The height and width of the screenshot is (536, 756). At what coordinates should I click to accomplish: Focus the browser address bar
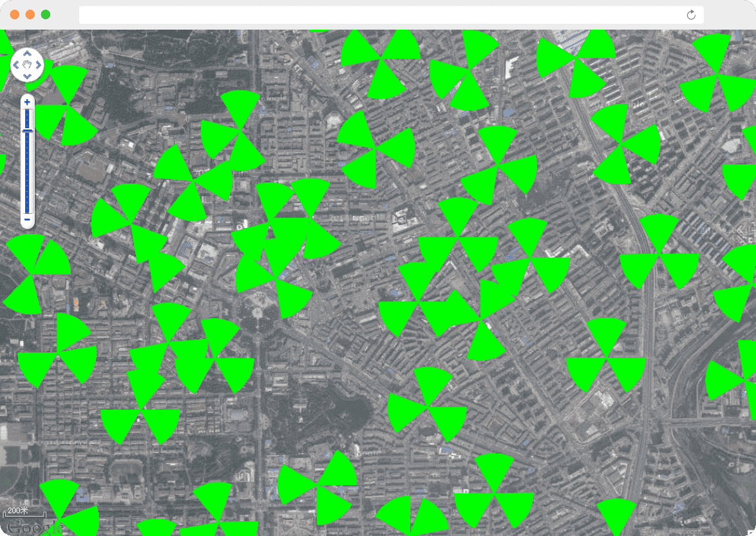391,15
